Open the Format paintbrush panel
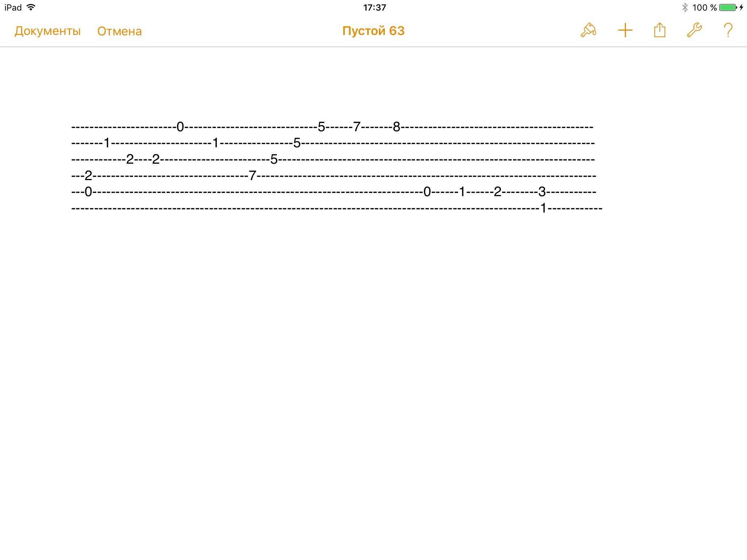Screen dimensions: 747x560 coord(588,30)
